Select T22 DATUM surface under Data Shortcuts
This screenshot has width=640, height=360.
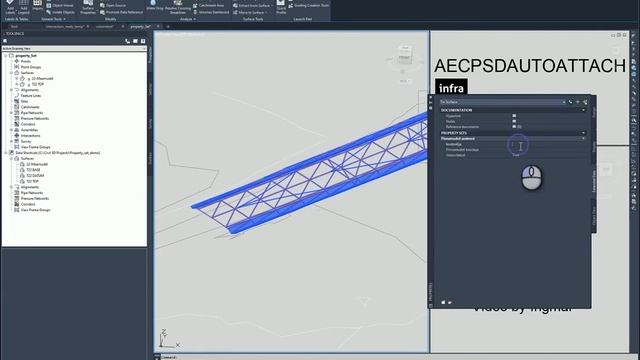tap(35, 176)
